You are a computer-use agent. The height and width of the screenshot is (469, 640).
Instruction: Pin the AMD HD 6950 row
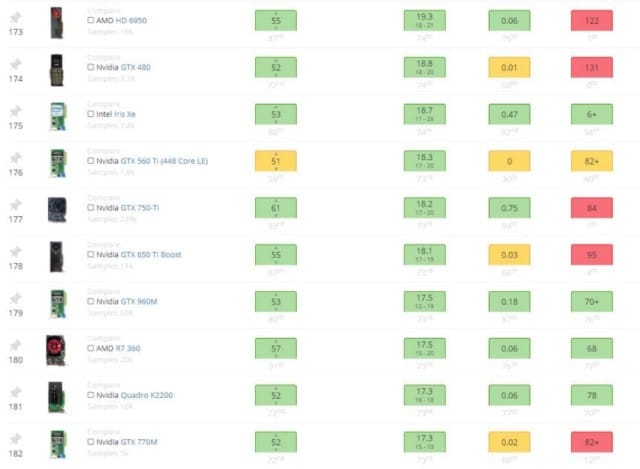[16, 18]
